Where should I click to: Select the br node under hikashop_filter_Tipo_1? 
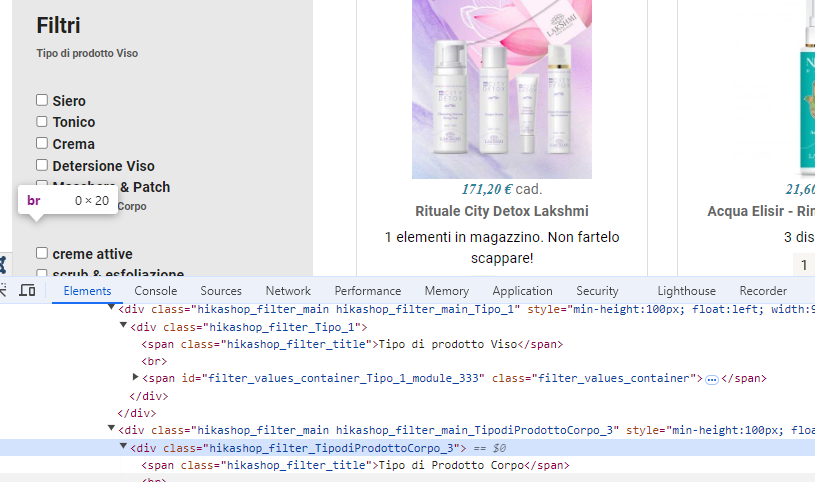coord(154,361)
